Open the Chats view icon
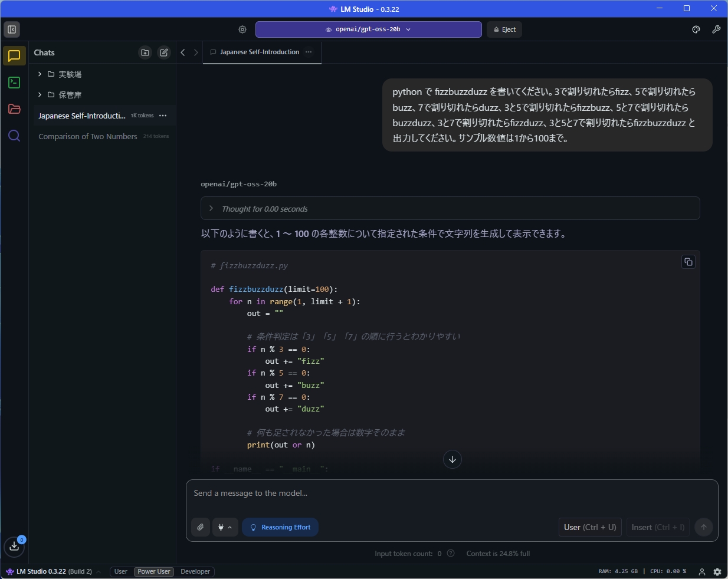This screenshot has width=728, height=579. (x=14, y=56)
